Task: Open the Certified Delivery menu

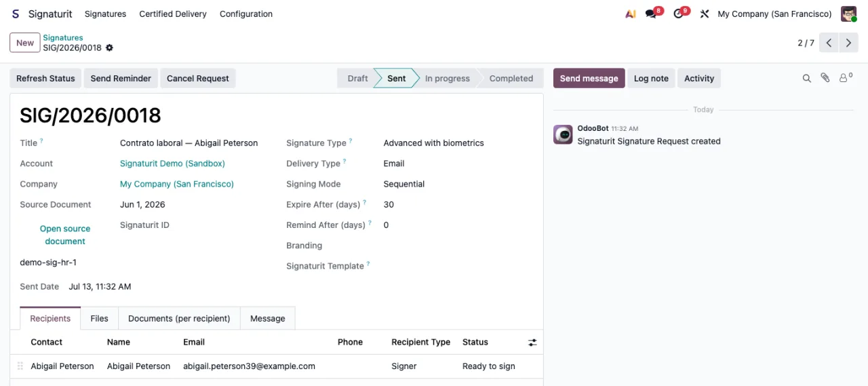Action: click(173, 14)
